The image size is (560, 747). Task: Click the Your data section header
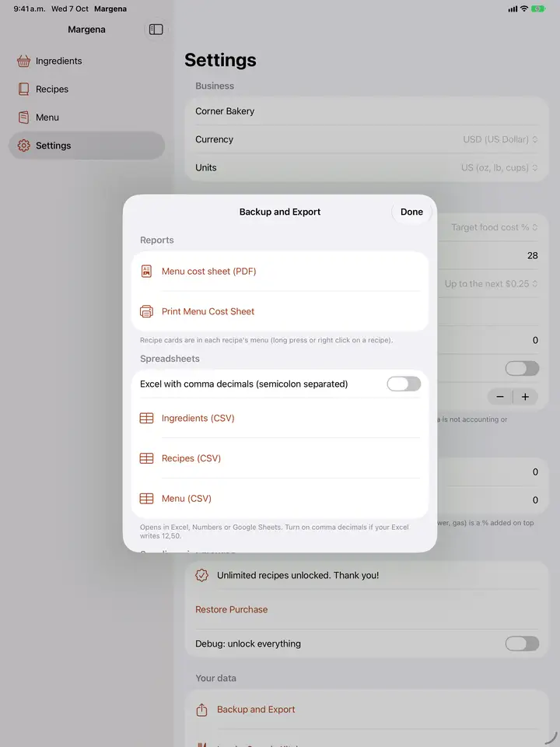pyautogui.click(x=215, y=678)
